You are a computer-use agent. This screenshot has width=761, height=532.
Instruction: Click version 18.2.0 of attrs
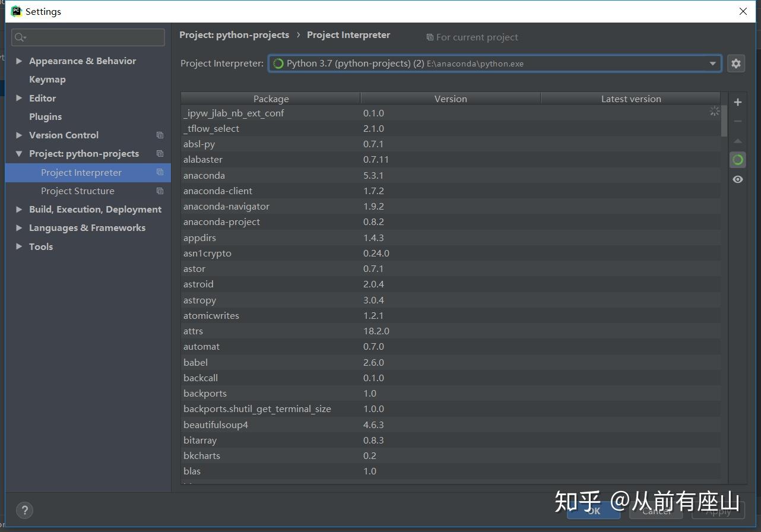coord(376,331)
